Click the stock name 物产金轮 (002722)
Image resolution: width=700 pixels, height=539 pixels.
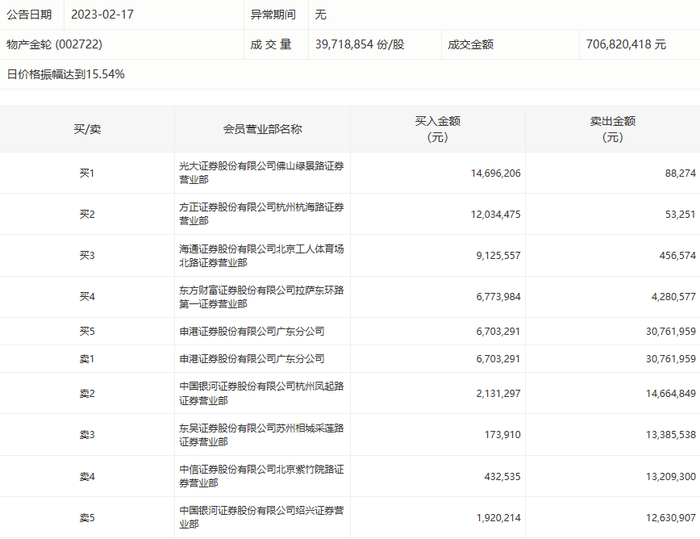point(54,44)
